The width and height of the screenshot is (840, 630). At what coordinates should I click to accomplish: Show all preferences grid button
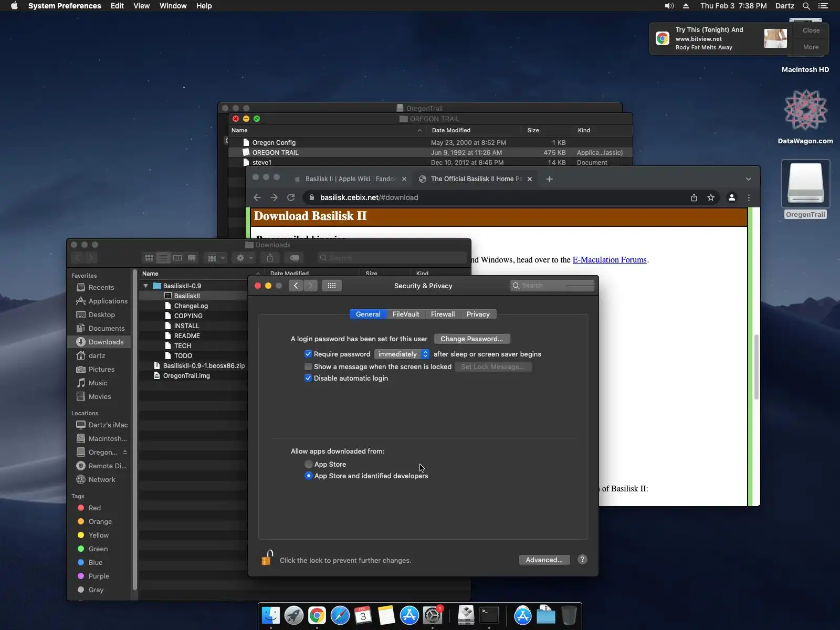(x=332, y=286)
